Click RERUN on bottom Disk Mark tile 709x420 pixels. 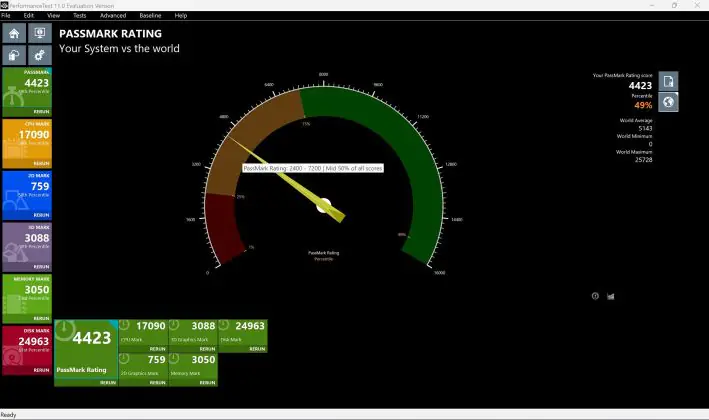point(257,349)
